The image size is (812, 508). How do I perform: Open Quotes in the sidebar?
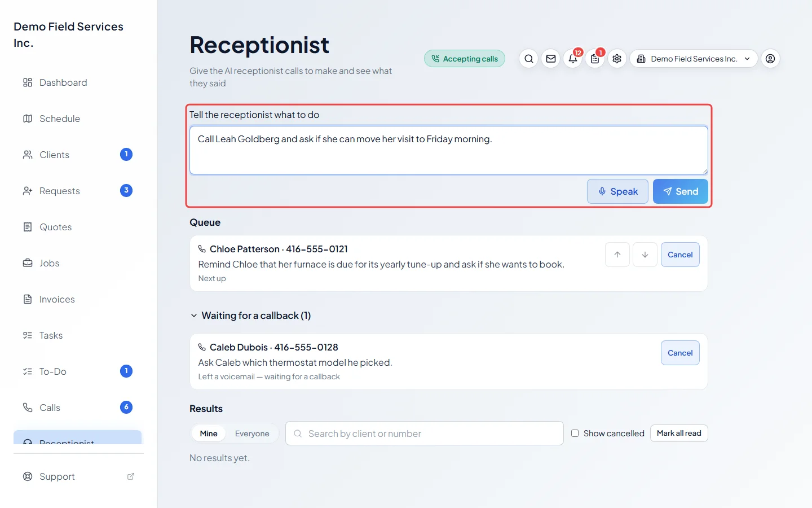tap(78, 227)
